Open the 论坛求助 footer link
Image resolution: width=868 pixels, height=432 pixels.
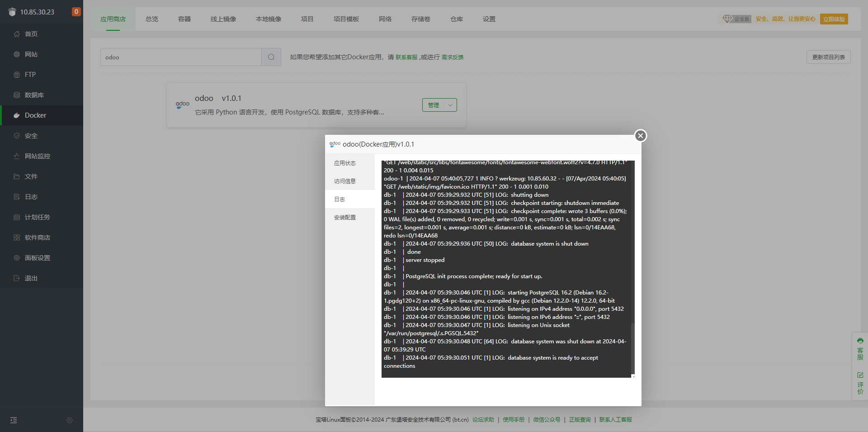point(483,420)
